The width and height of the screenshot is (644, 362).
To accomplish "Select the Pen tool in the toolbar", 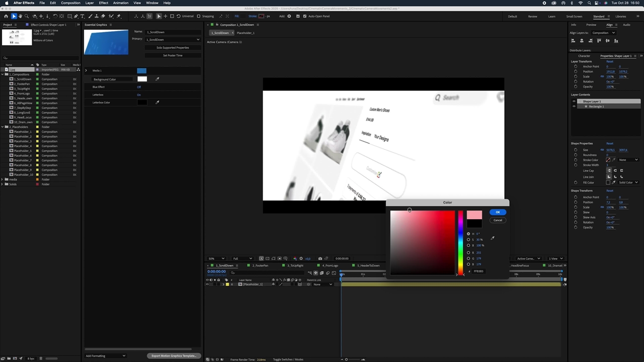I will pyautogui.click(x=76, y=16).
